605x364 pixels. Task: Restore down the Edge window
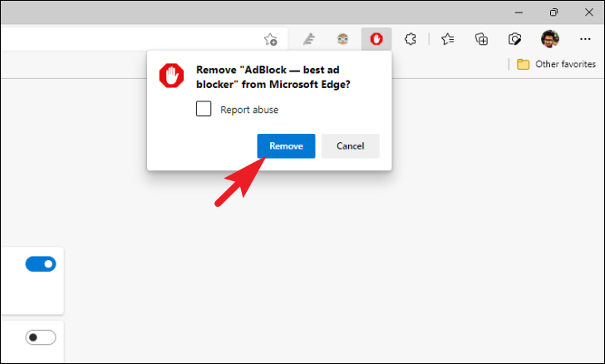(553, 12)
